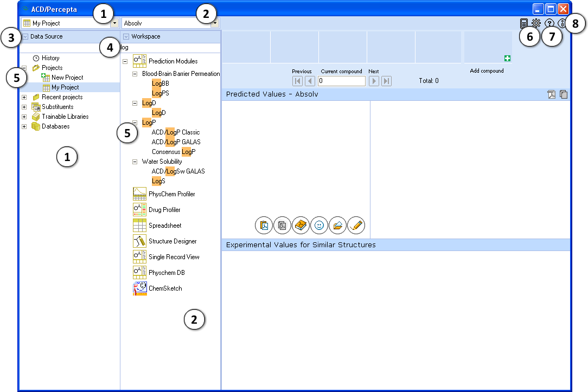Select ACD/LogP Classic module
588x392 pixels.
176,132
